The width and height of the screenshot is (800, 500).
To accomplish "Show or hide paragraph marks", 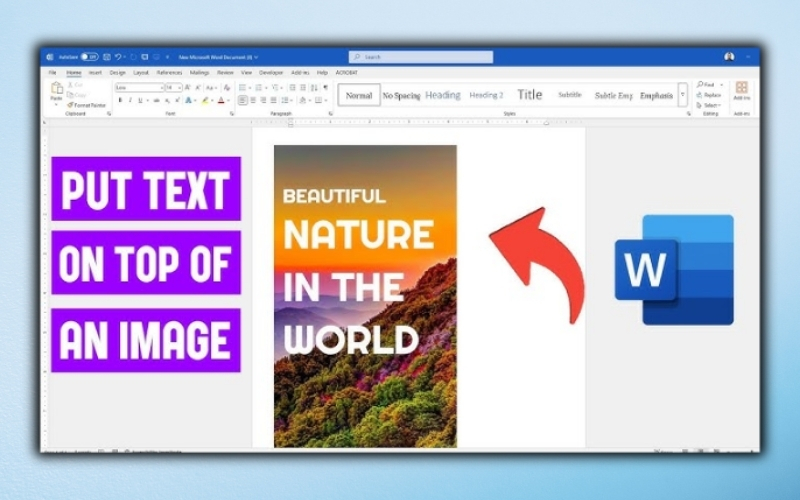I will click(x=326, y=88).
